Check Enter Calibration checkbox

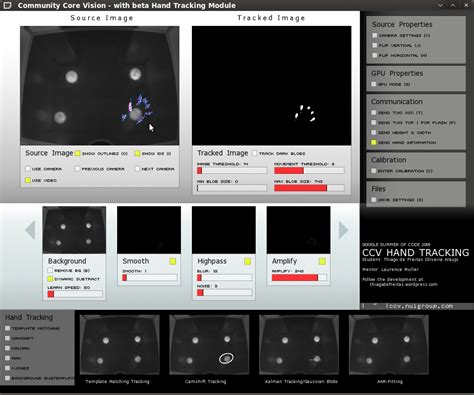[x=374, y=171]
